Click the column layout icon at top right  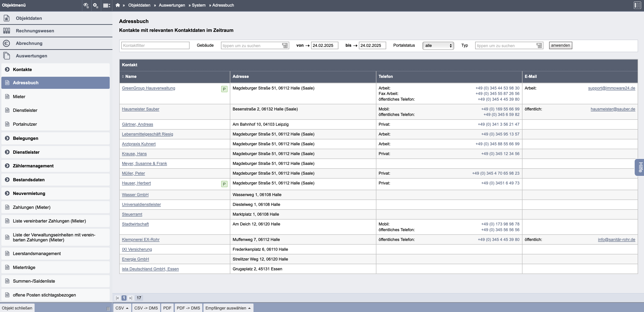pos(637,5)
